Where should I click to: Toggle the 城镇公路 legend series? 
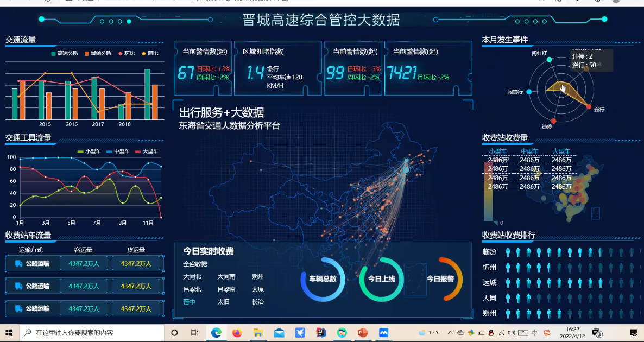[x=98, y=54]
